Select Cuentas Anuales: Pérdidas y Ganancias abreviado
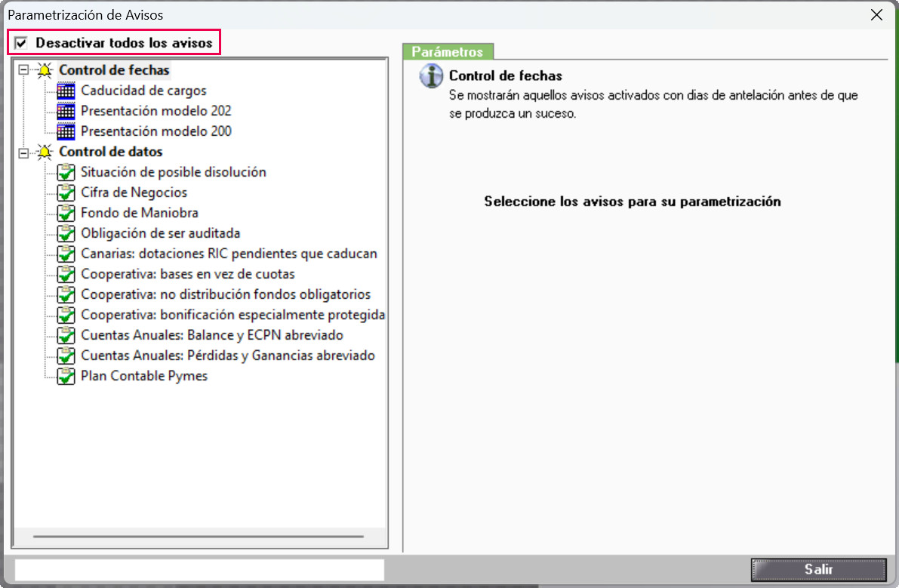Viewport: 899px width, 588px height. pyautogui.click(x=228, y=356)
